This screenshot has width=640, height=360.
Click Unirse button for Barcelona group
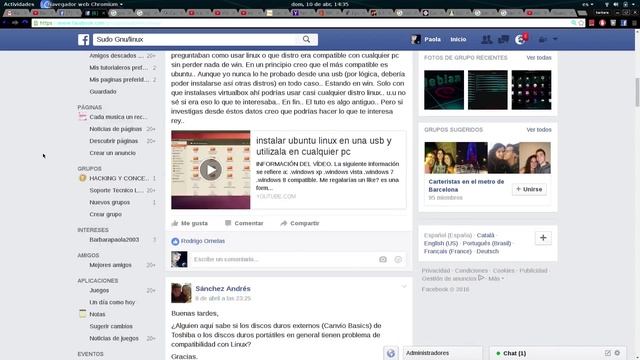[x=529, y=189]
